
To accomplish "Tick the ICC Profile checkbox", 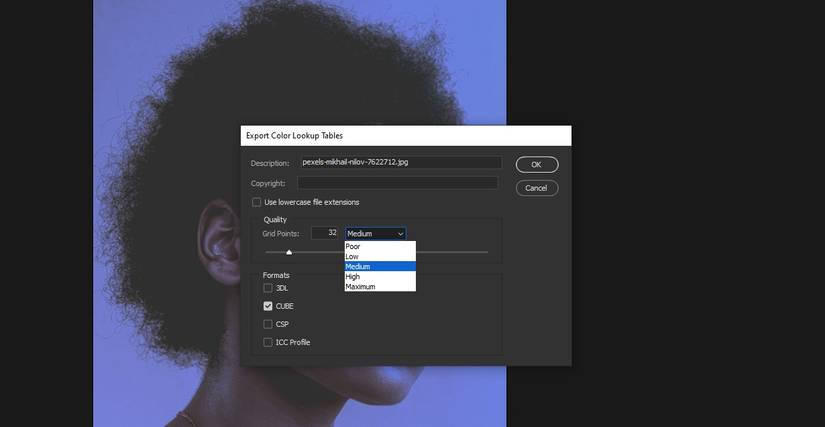I will point(268,342).
